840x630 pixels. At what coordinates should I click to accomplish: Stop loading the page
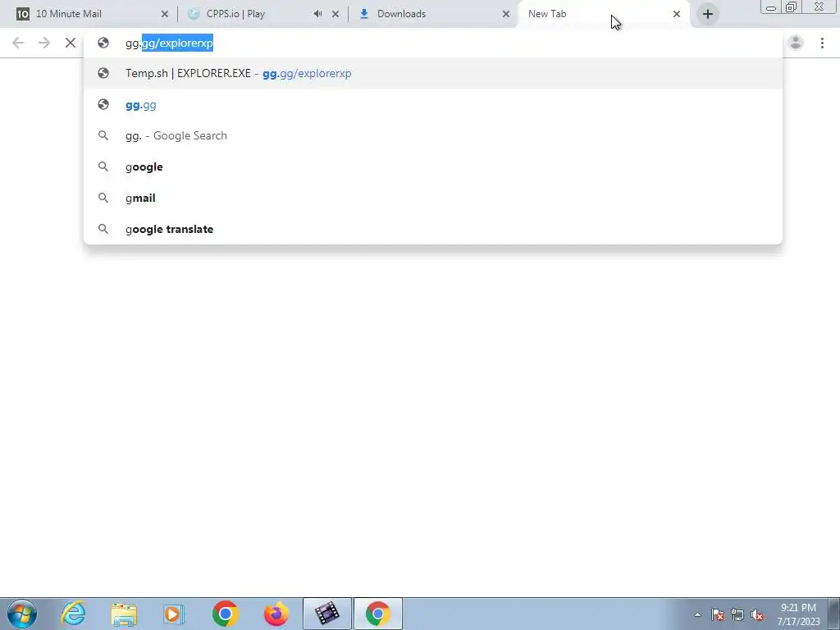(x=71, y=43)
